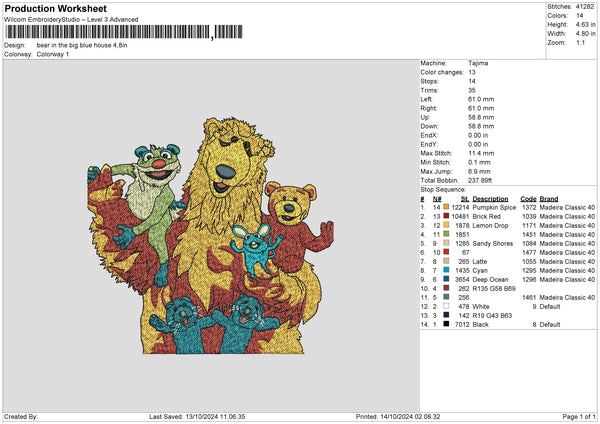Select thread code 1039
This screenshot has height=424, width=600.
(x=529, y=216)
